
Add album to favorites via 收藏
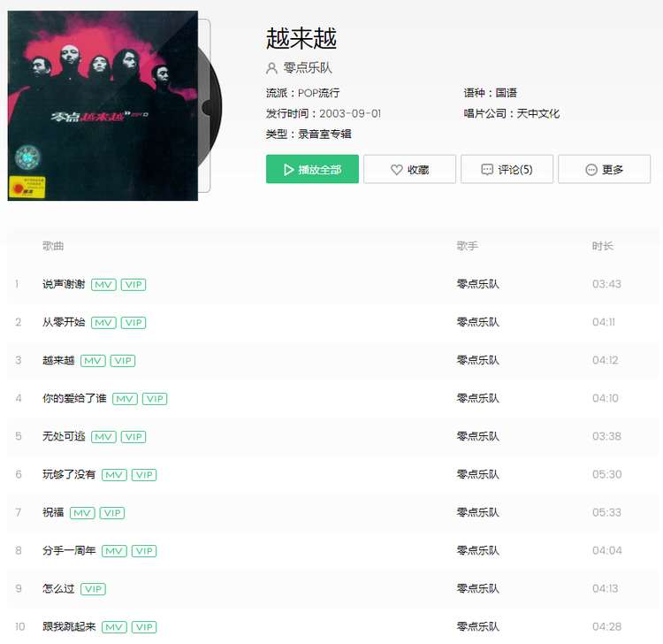click(409, 169)
